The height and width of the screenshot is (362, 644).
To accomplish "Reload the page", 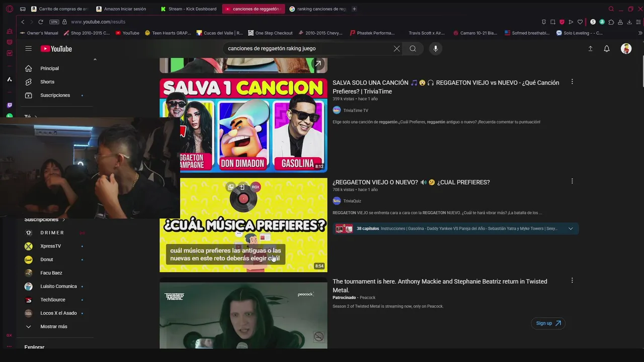I will click(x=41, y=22).
